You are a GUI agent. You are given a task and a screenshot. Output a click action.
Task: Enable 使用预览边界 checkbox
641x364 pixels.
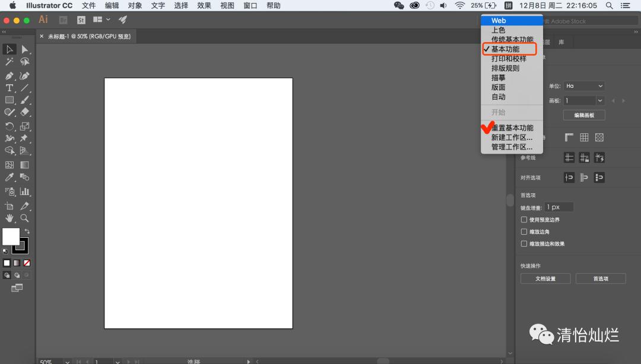(524, 220)
